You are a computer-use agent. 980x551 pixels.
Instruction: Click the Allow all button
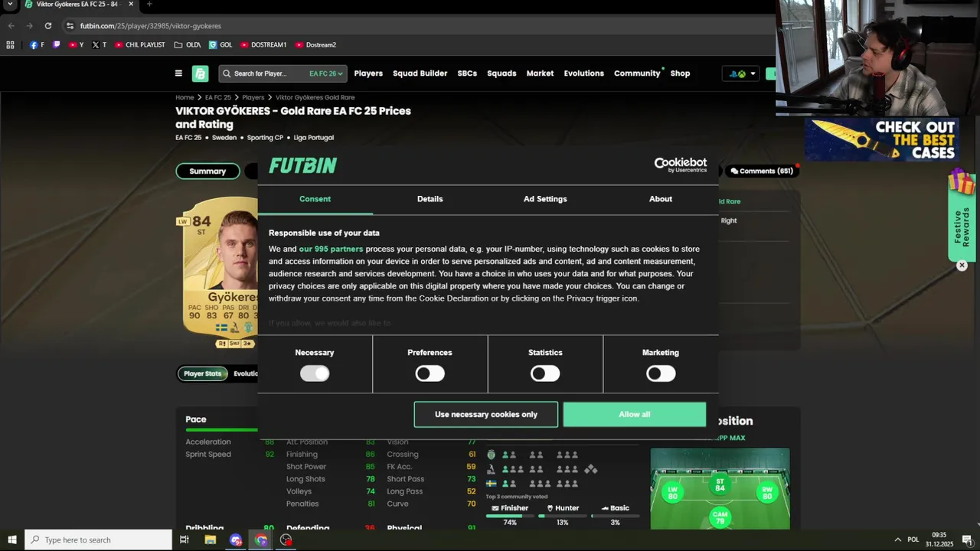pos(635,415)
